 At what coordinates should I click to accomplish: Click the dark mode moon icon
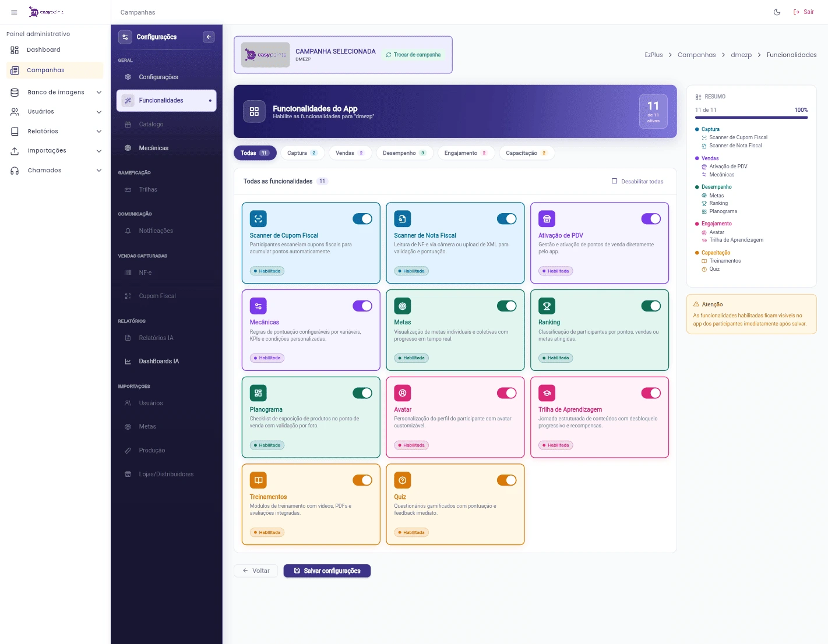[777, 12]
